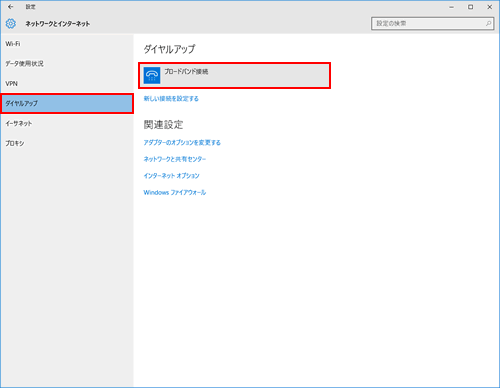Open ネットワークと共有センター link
This screenshot has width=500, height=388.
point(175,159)
